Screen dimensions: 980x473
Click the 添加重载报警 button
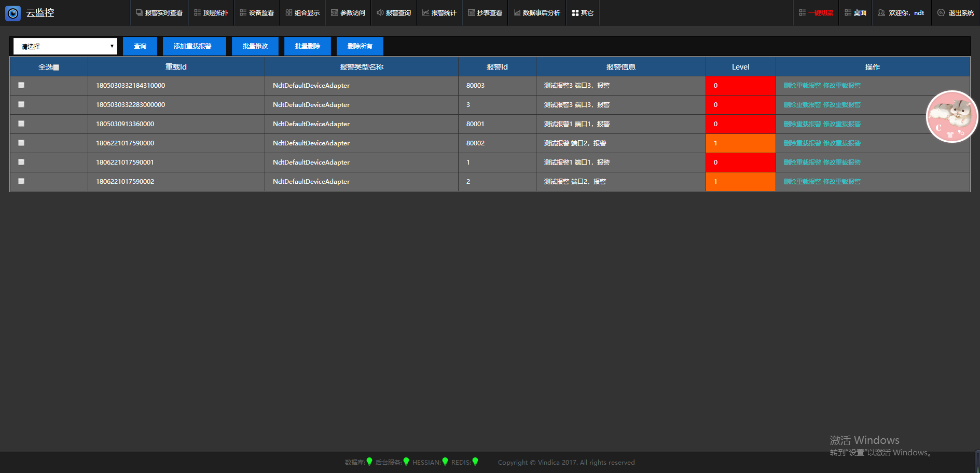click(x=192, y=46)
